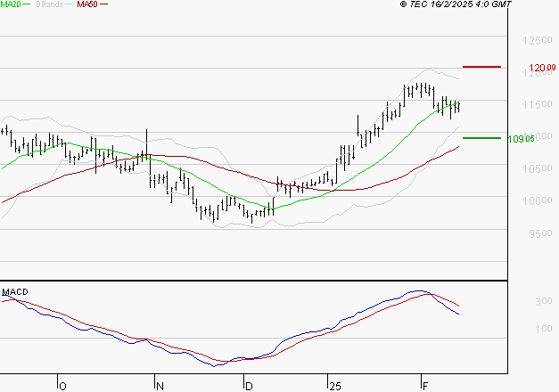The height and width of the screenshot is (392, 559).
Task: Select the O month marker on time axis
Action: pos(62,387)
